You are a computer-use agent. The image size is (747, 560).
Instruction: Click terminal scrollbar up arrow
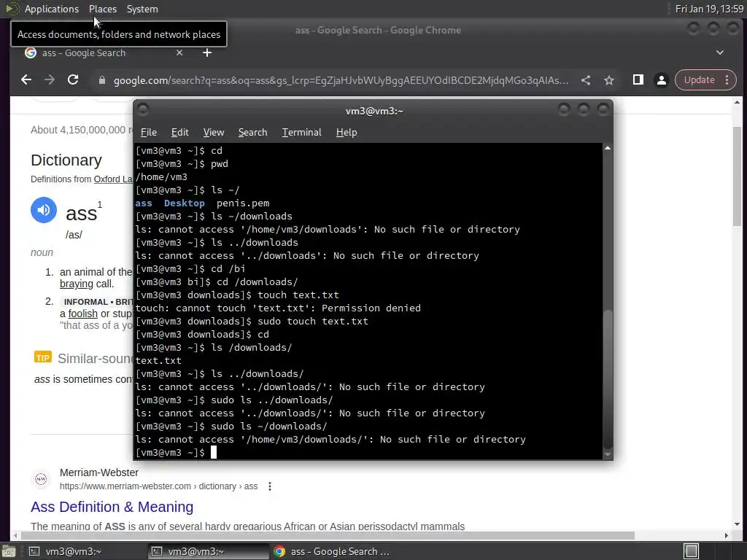[x=608, y=148]
